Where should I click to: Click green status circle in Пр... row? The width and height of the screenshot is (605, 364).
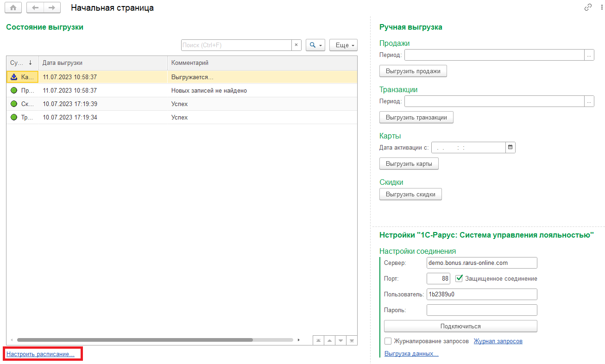point(14,90)
